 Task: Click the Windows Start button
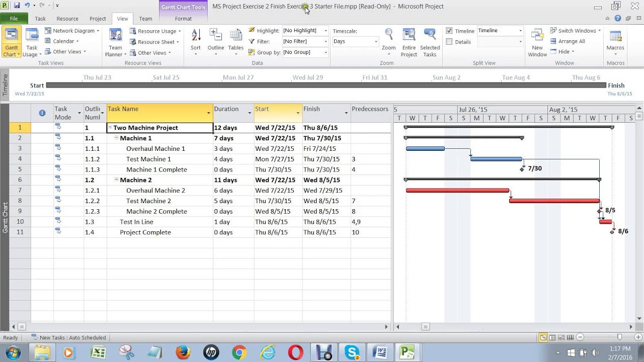12,352
